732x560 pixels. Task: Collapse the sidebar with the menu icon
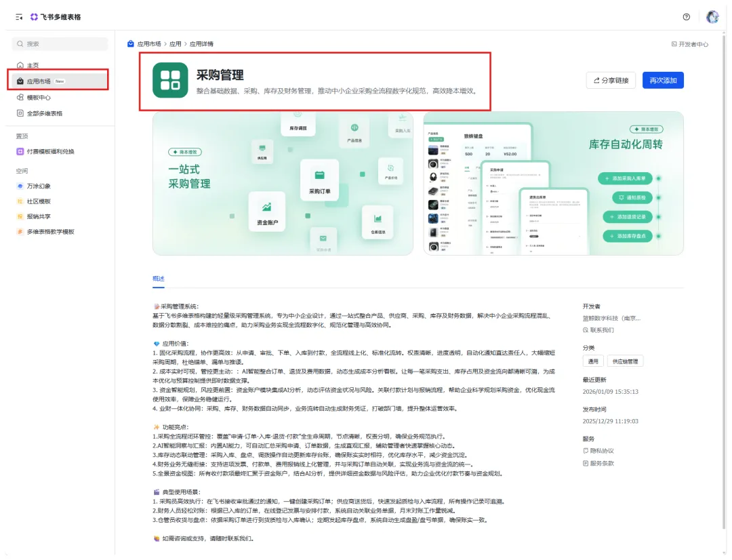click(19, 17)
